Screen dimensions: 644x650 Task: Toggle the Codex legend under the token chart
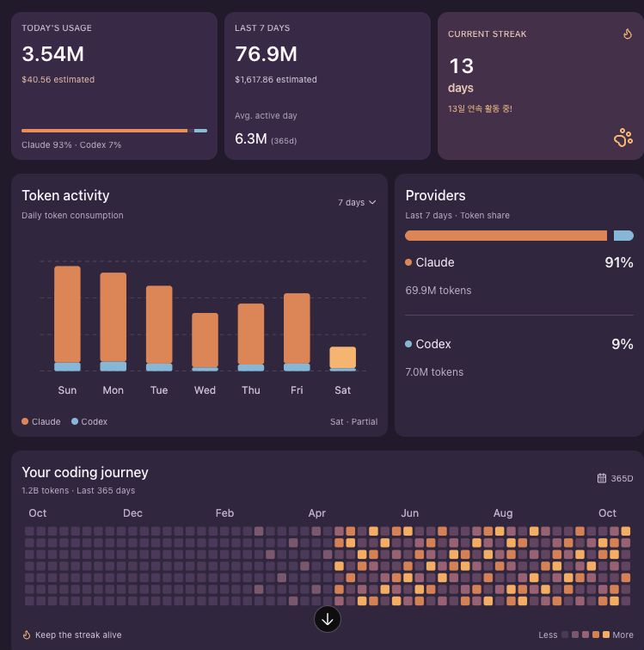point(89,421)
